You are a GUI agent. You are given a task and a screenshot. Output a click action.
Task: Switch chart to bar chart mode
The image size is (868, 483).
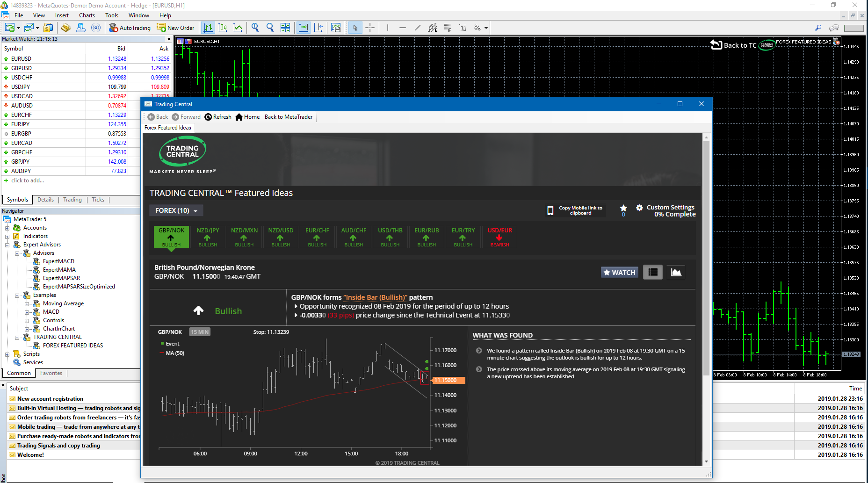click(x=208, y=28)
